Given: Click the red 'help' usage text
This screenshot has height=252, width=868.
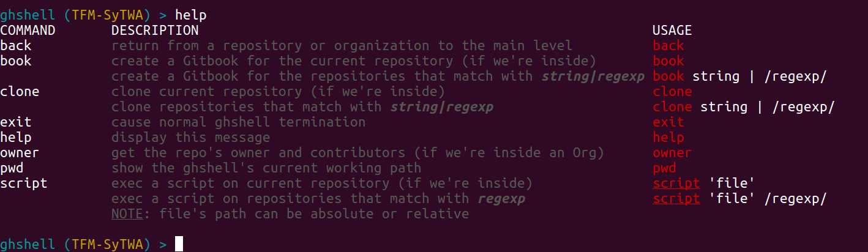Looking at the screenshot, I should click(668, 137).
